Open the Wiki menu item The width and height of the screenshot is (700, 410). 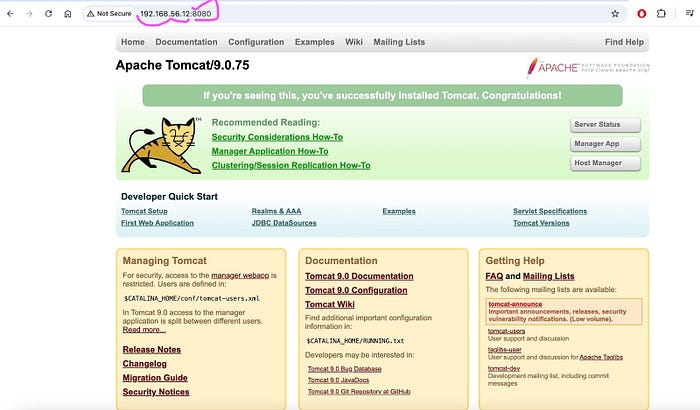[354, 42]
